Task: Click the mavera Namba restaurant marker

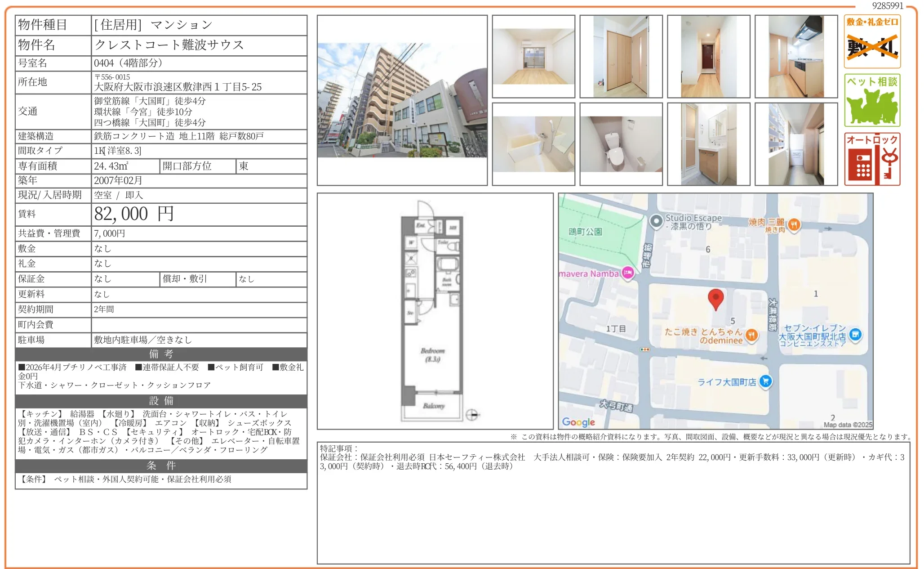Action: point(628,273)
